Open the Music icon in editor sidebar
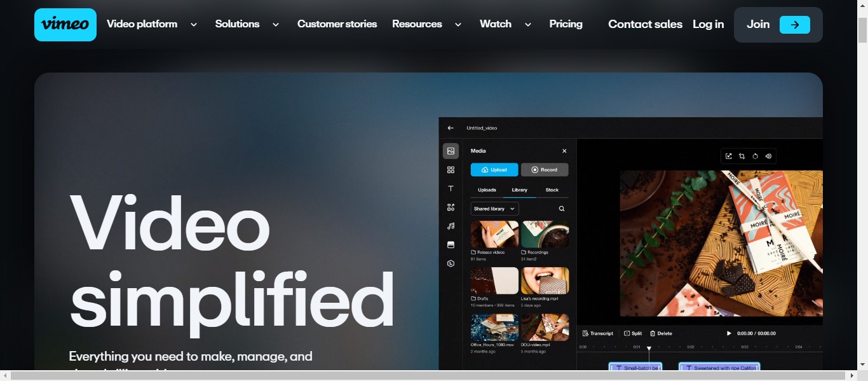 [x=451, y=226]
